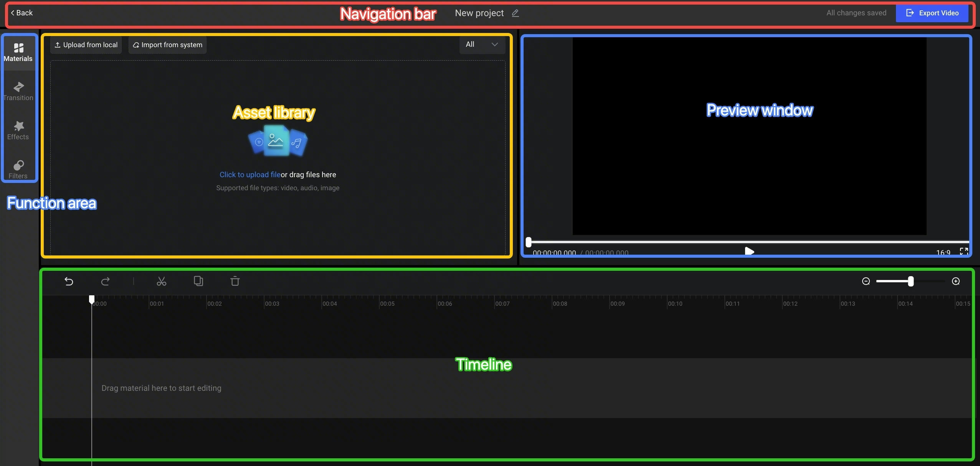Click the Export Video button
Screen dimensions: 980x466
tap(932, 13)
